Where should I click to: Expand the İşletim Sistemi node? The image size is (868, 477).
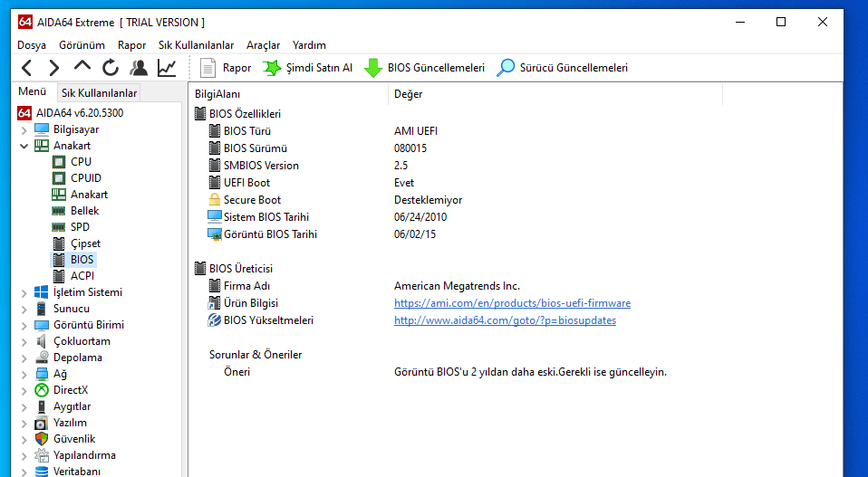[x=24, y=293]
